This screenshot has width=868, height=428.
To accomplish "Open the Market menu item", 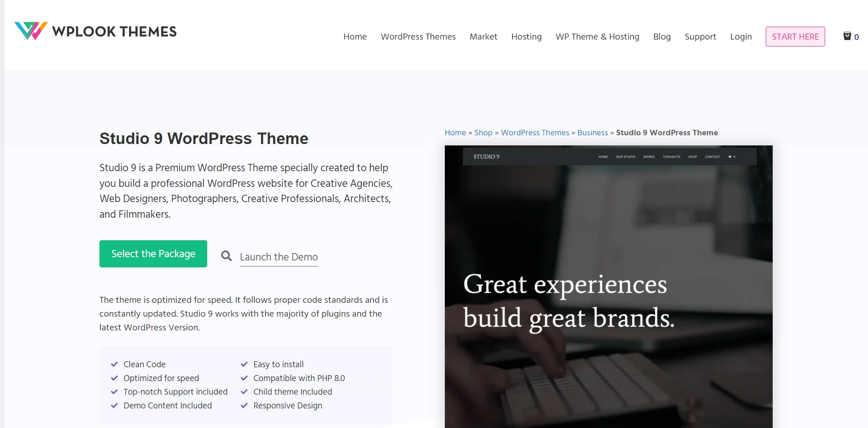I will 484,36.
